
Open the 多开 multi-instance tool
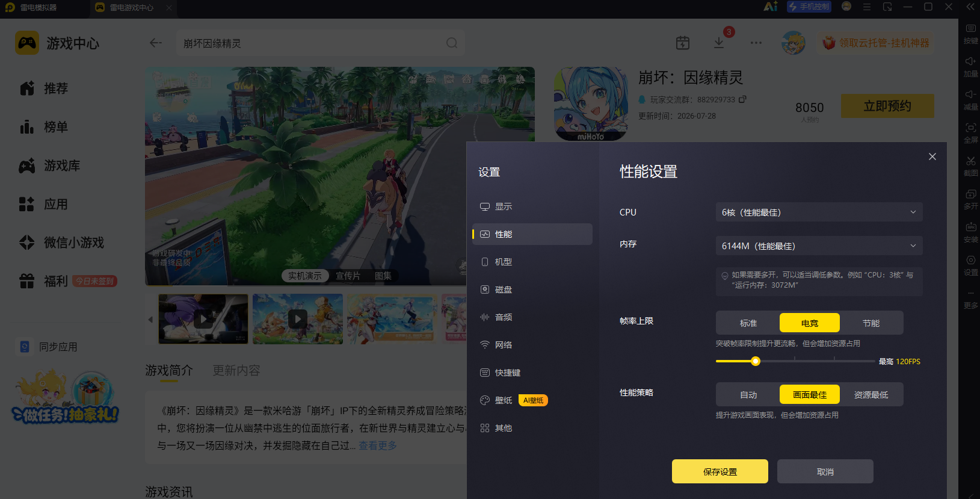click(x=970, y=199)
